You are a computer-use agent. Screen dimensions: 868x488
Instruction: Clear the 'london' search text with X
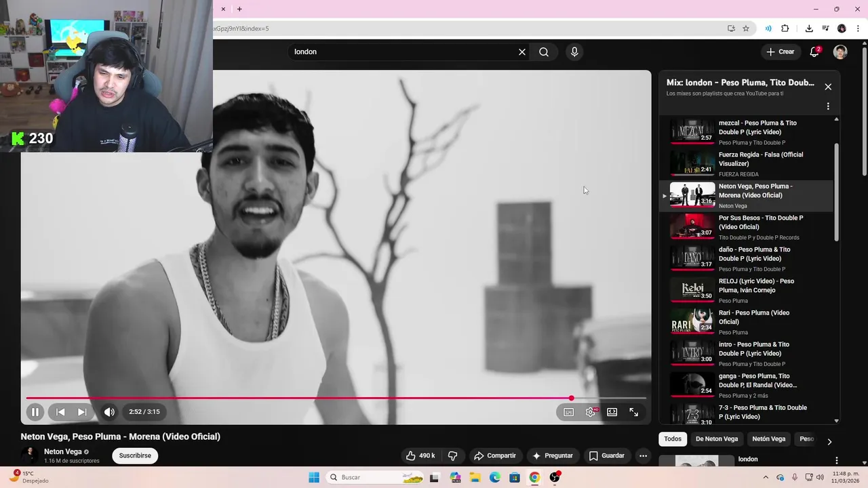coord(522,52)
